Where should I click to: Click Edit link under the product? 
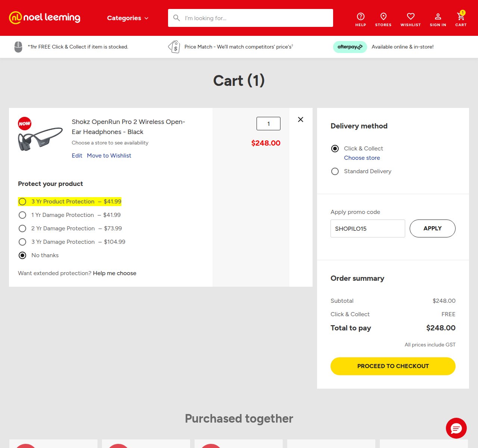pyautogui.click(x=77, y=155)
